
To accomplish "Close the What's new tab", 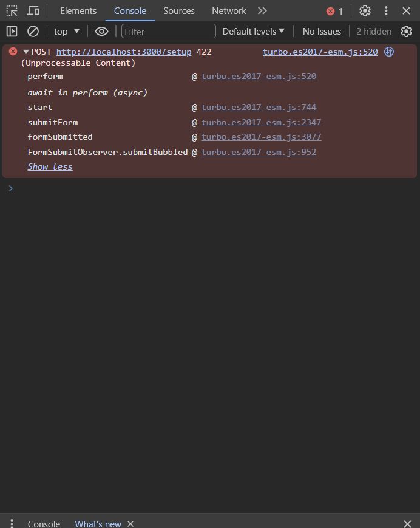I will pos(130,524).
